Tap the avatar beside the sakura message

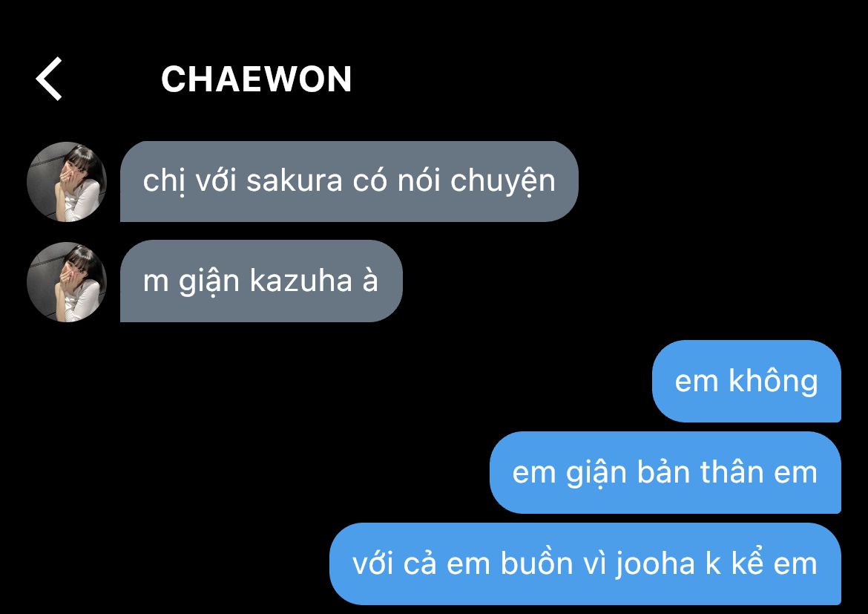coord(67,182)
